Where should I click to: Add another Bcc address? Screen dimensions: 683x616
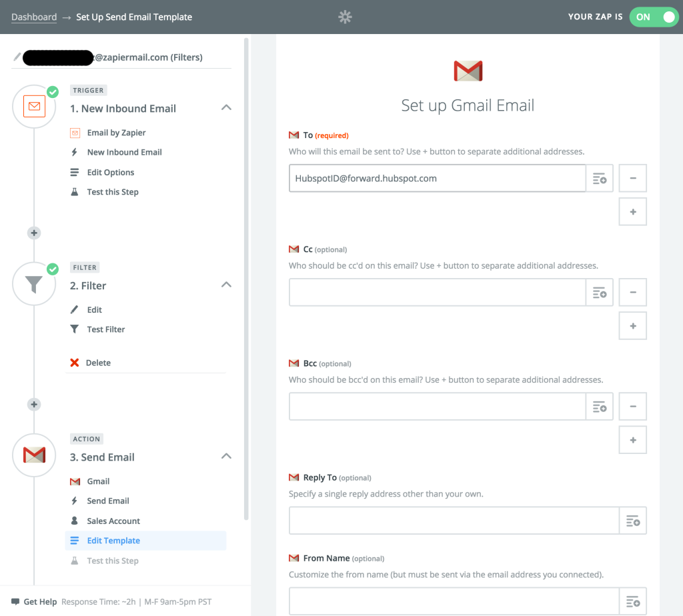[632, 440]
